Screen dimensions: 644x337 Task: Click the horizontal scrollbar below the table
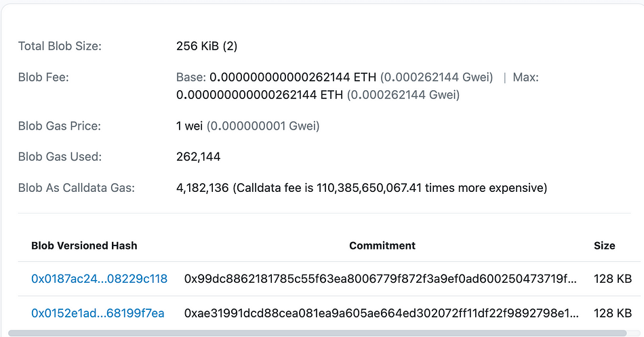(317, 333)
